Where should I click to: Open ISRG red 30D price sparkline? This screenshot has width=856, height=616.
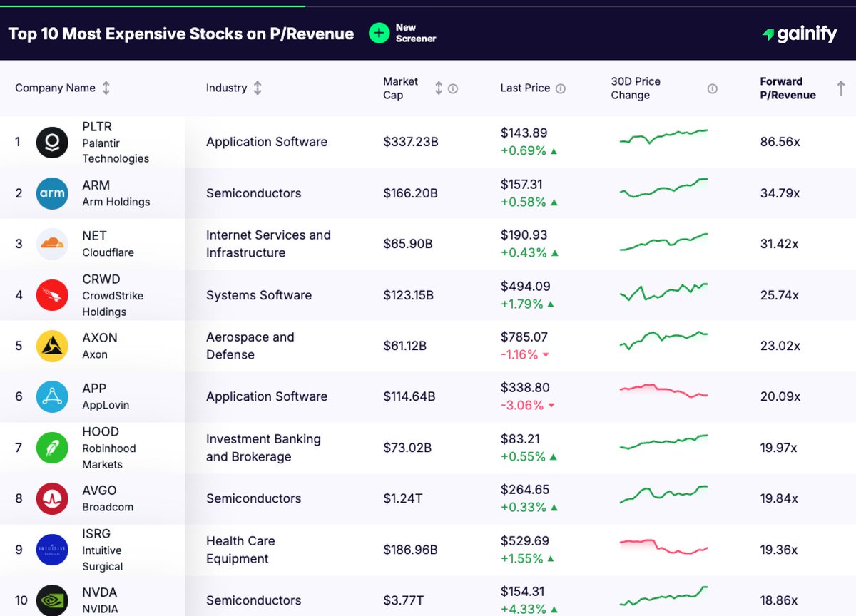tap(663, 547)
